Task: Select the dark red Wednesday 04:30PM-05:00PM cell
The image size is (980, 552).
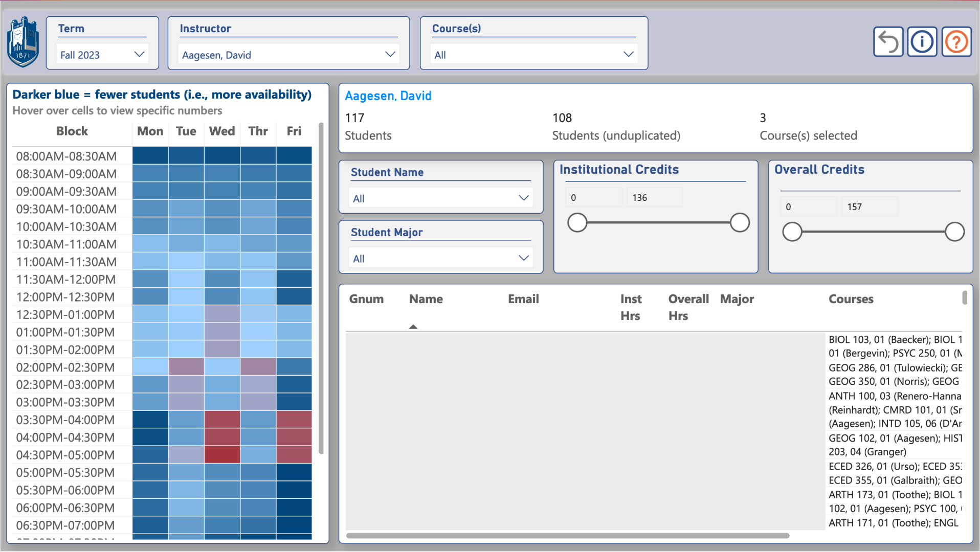Action: tap(222, 455)
